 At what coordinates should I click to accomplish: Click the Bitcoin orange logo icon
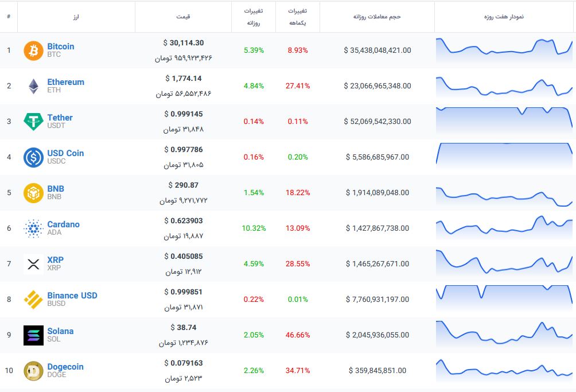coord(33,51)
